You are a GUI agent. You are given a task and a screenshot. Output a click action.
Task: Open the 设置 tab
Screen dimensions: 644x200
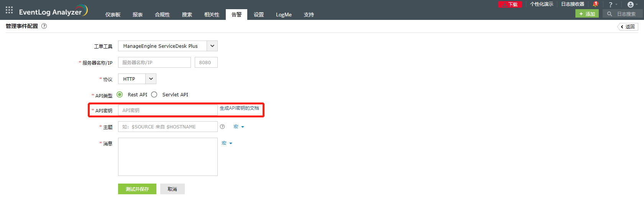[x=259, y=15]
